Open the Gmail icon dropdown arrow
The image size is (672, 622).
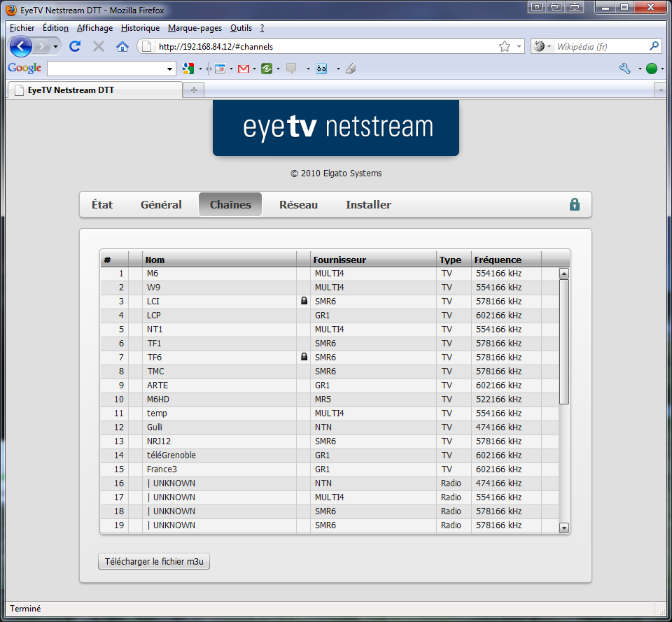tap(254, 69)
